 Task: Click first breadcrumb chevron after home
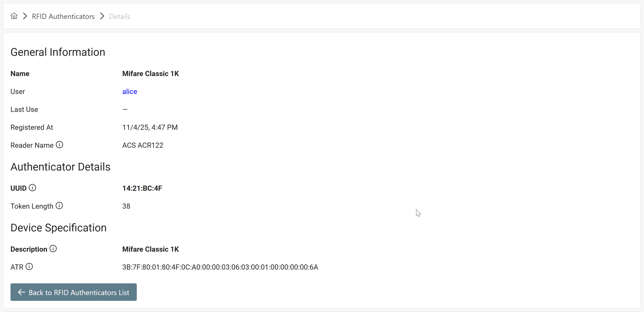(x=25, y=16)
